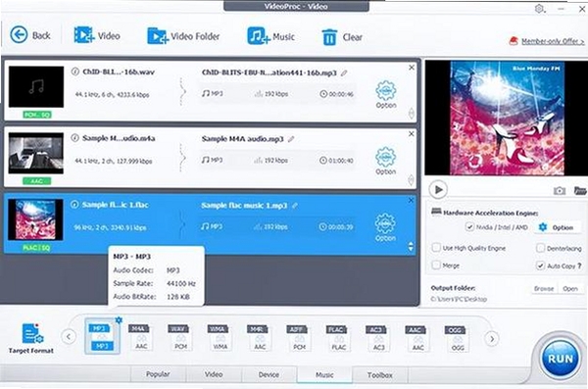
Task: Add music files with the Music icon
Action: (270, 36)
